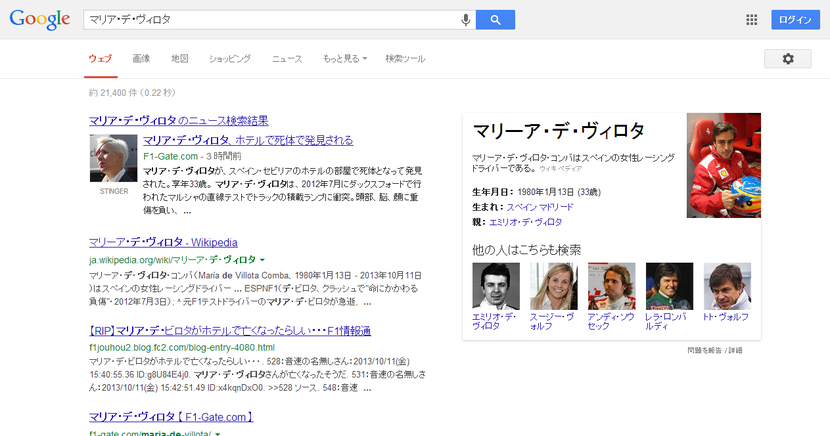
Task: Expand the f1-gate.com URL dropdown arrow
Action: point(218,434)
